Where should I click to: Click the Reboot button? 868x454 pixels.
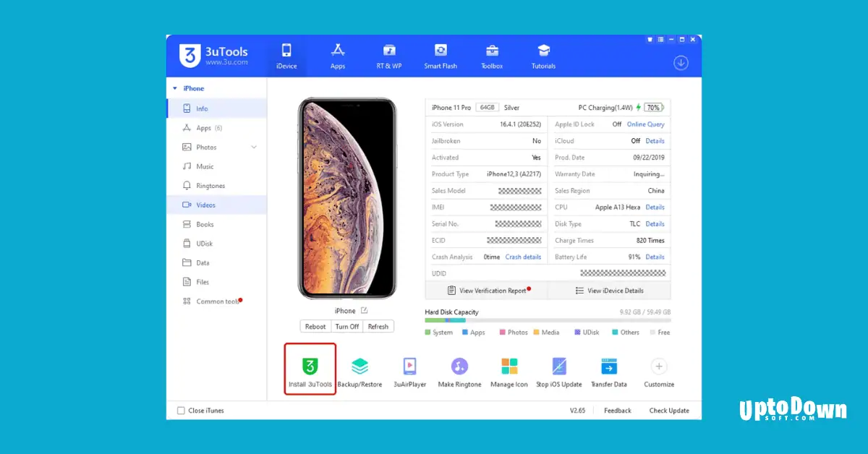click(x=315, y=326)
